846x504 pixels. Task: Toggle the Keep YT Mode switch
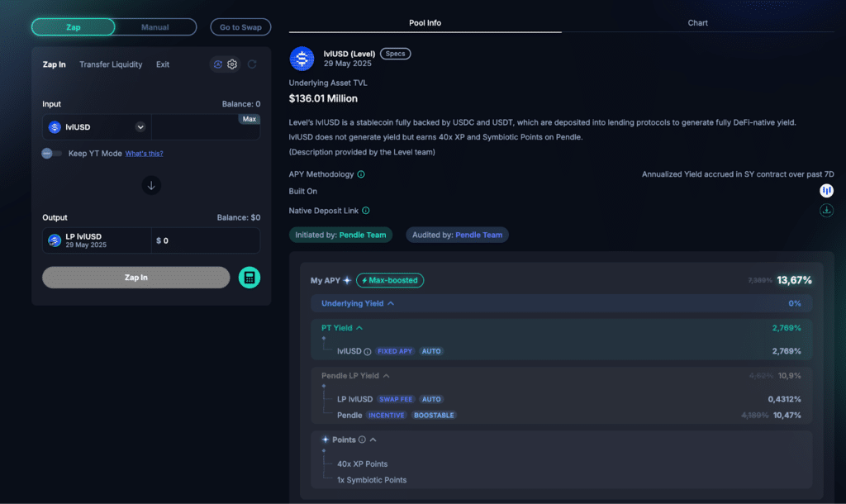point(51,153)
